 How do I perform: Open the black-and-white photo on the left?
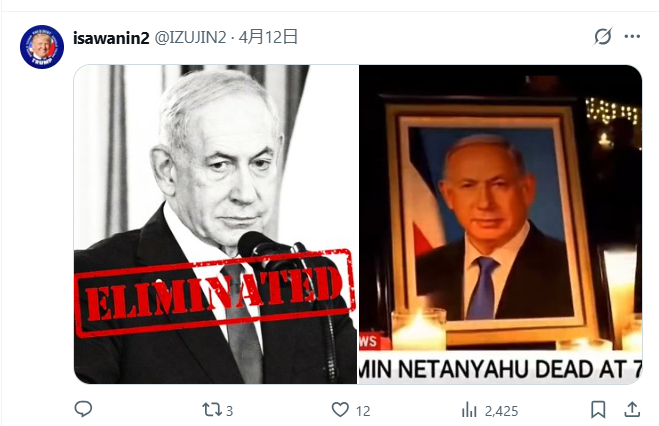(x=216, y=224)
